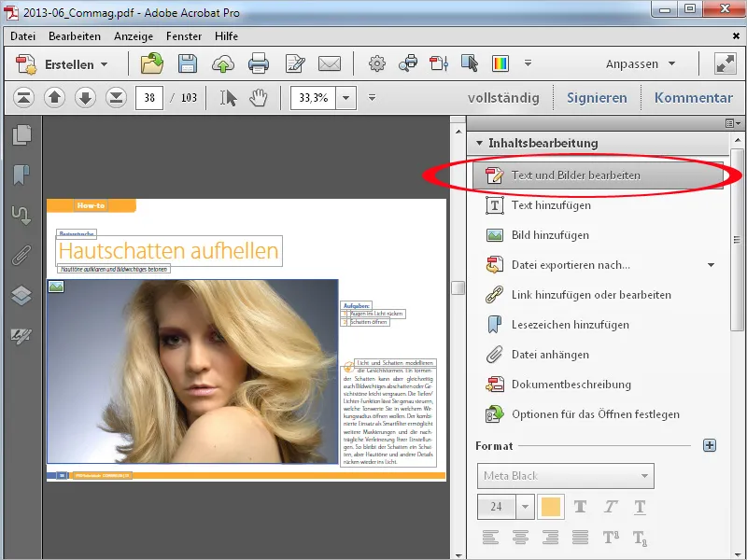This screenshot has width=747, height=560.
Task: Select the Bild hinzufügen option
Action: [x=550, y=234]
